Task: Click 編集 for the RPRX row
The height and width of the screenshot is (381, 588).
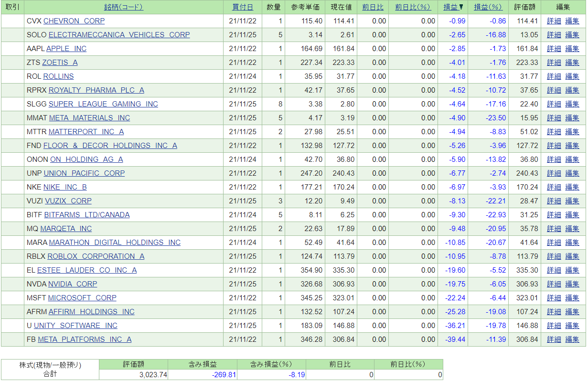Action: 572,90
